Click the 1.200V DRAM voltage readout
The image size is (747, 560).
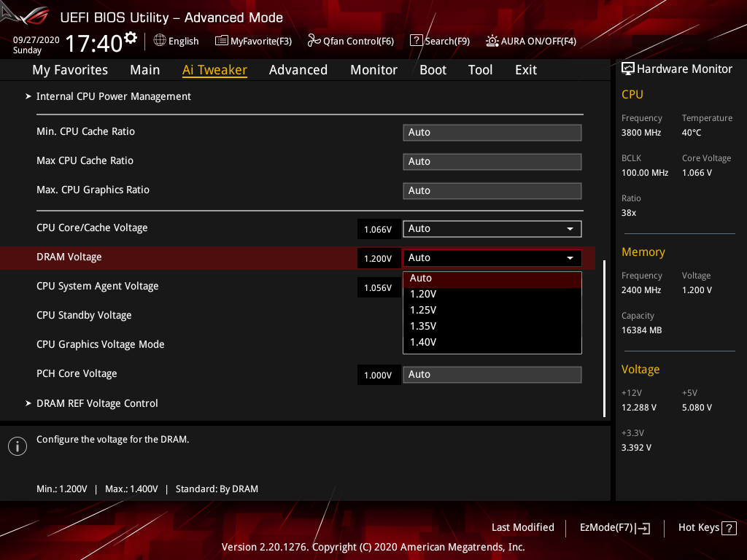click(x=379, y=259)
